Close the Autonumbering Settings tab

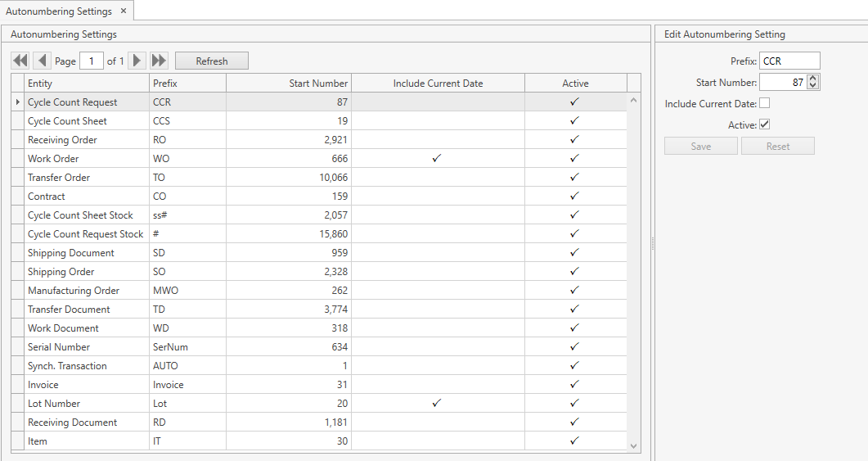[x=123, y=11]
